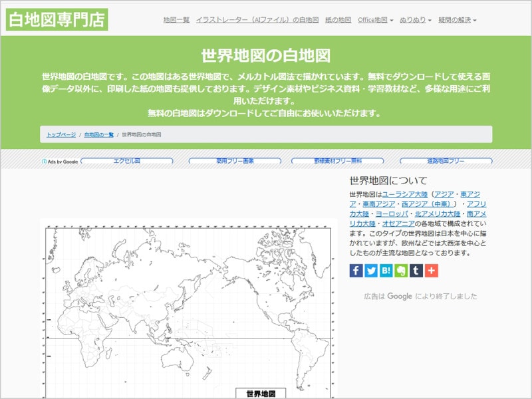Open the 紙の地図 menu item
This screenshot has height=399, width=532.
[x=339, y=19]
